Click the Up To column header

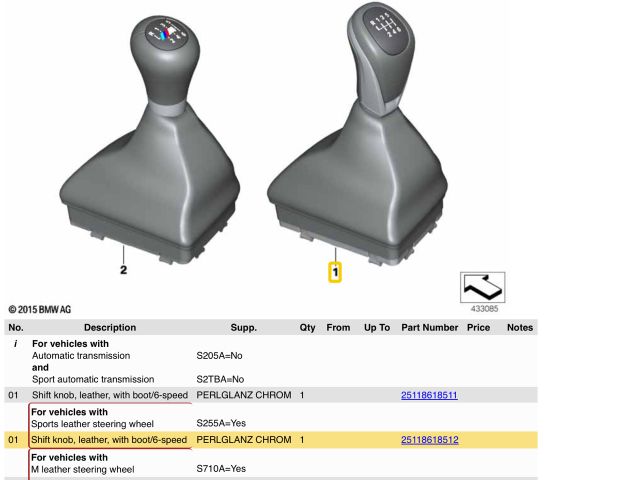(377, 327)
